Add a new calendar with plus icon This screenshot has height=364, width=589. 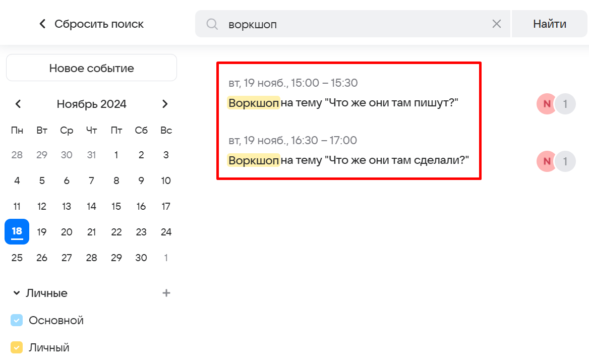pos(166,293)
